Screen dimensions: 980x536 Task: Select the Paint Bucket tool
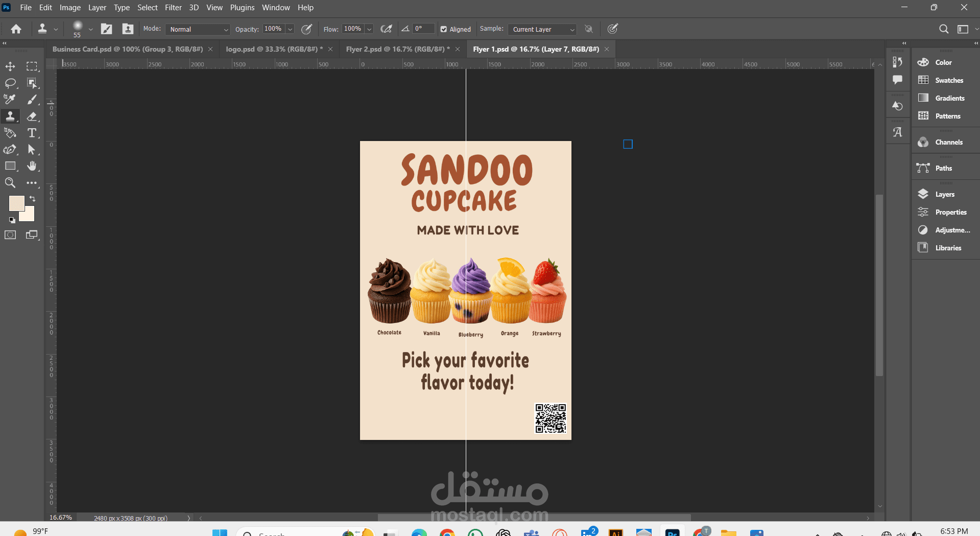coord(10,133)
